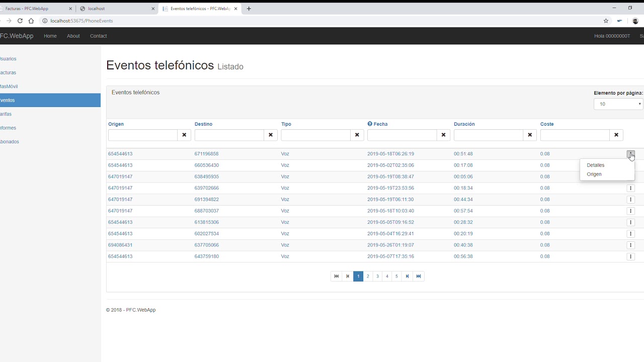The height and width of the screenshot is (362, 644).
Task: Clear the Coste filter with its X button
Action: click(x=616, y=135)
